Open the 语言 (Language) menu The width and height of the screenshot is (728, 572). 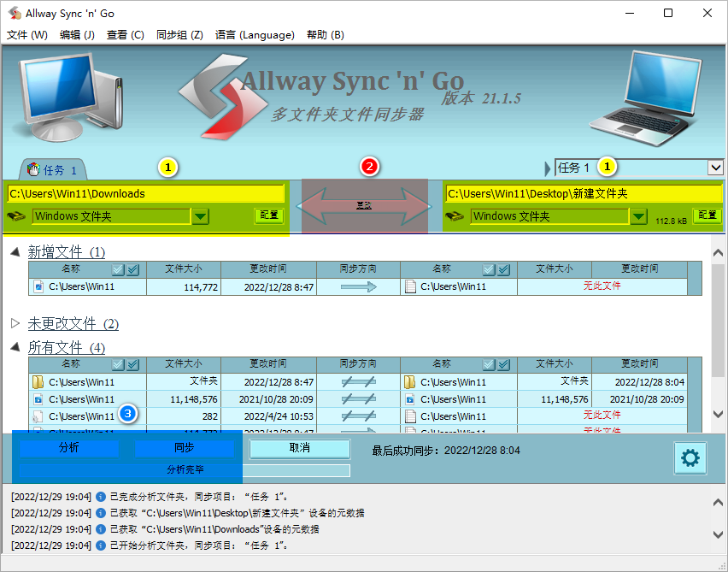[x=255, y=35]
